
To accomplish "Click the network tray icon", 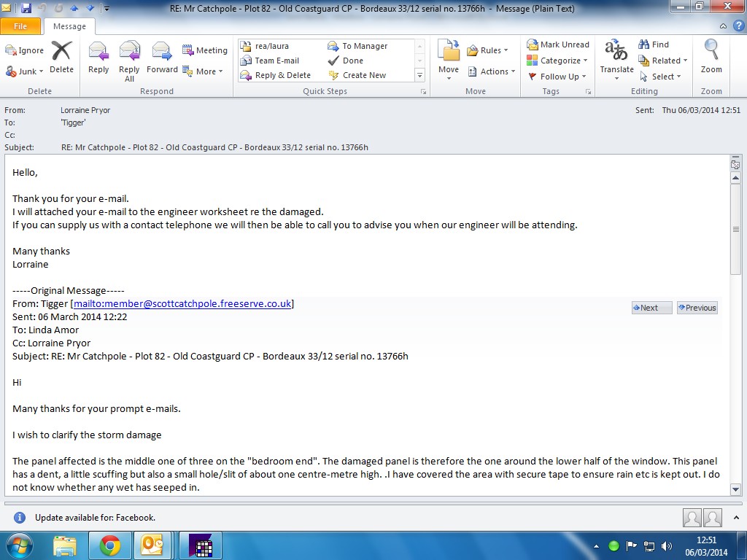I will point(649,545).
